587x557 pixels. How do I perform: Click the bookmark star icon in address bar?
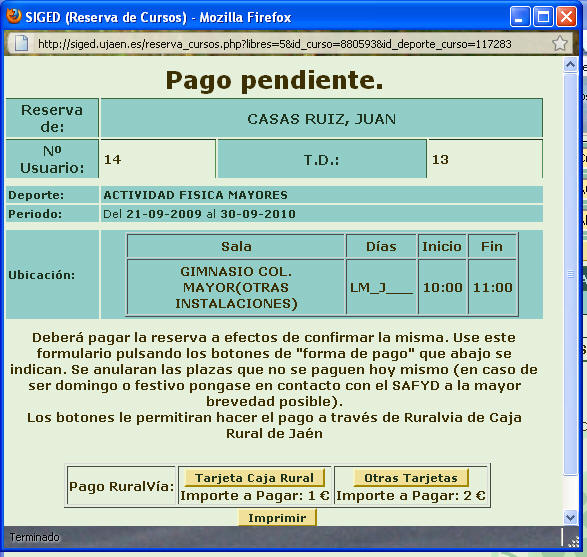[x=560, y=43]
